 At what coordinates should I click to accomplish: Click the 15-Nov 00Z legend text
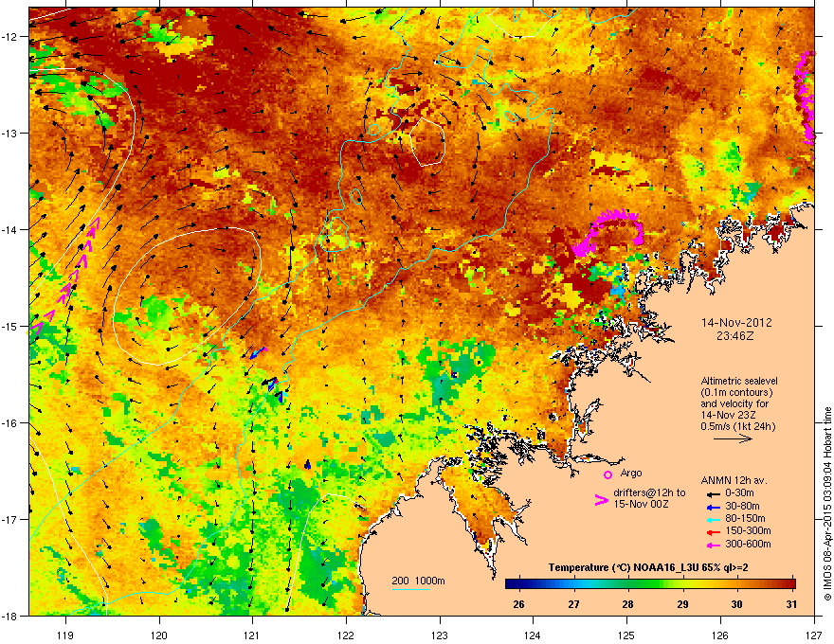[641, 504]
